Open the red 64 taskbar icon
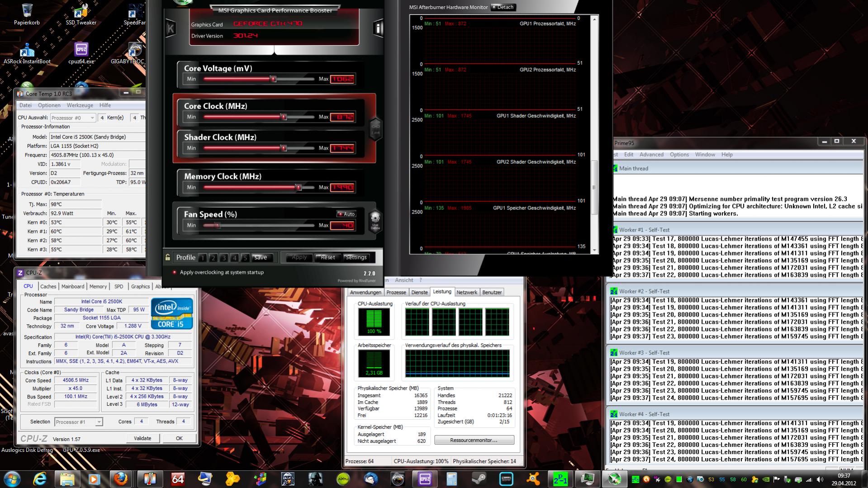Screen dimensions: 868x488 [178, 479]
